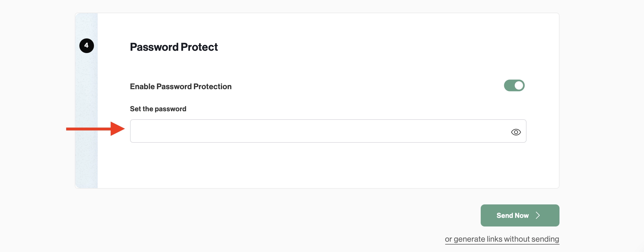Click the Password Protect heading
Image resolution: width=644 pixels, height=252 pixels.
(174, 47)
